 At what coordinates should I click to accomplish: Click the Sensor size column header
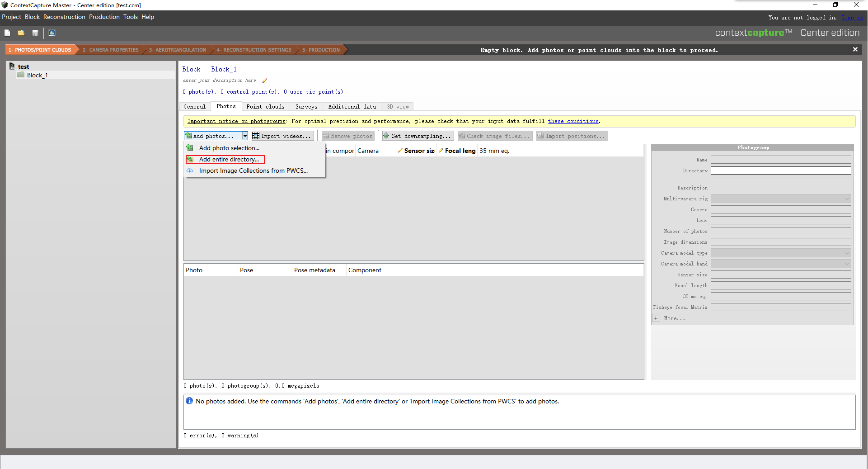(417, 151)
